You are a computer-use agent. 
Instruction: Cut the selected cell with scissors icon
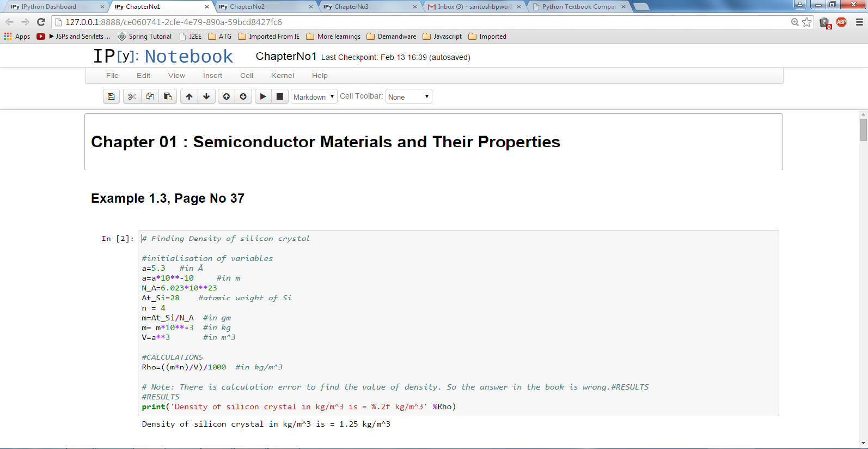click(132, 96)
